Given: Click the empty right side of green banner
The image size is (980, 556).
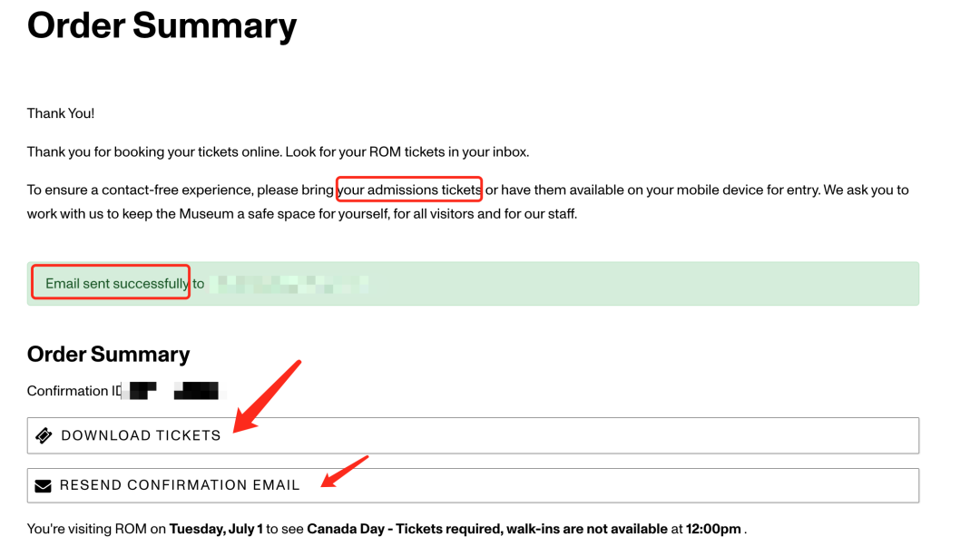Looking at the screenshot, I should [x=643, y=284].
